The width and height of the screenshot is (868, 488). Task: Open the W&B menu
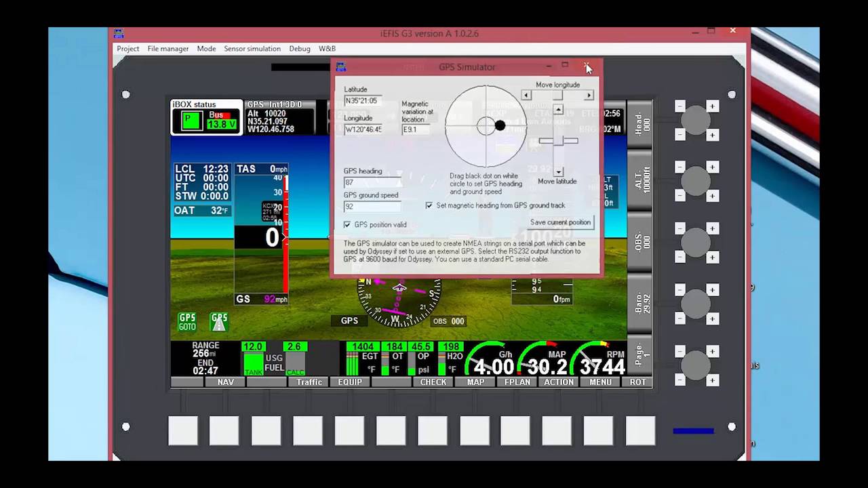(327, 49)
